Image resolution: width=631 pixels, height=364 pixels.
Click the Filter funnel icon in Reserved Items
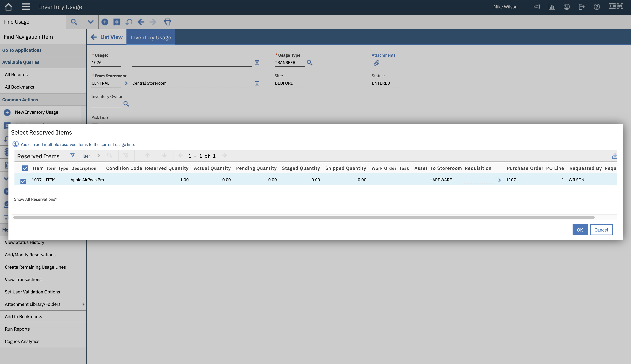pos(72,155)
